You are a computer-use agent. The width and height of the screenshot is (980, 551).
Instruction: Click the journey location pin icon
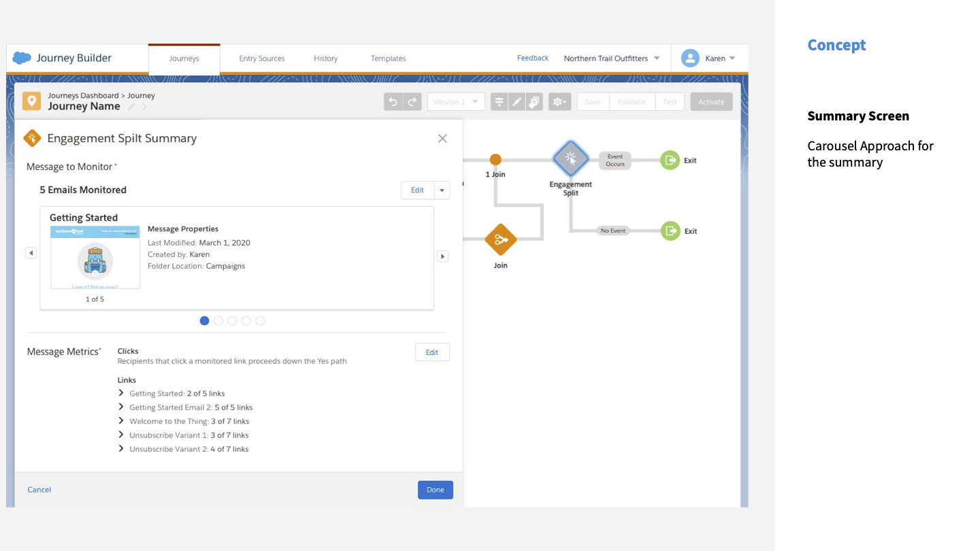click(31, 101)
